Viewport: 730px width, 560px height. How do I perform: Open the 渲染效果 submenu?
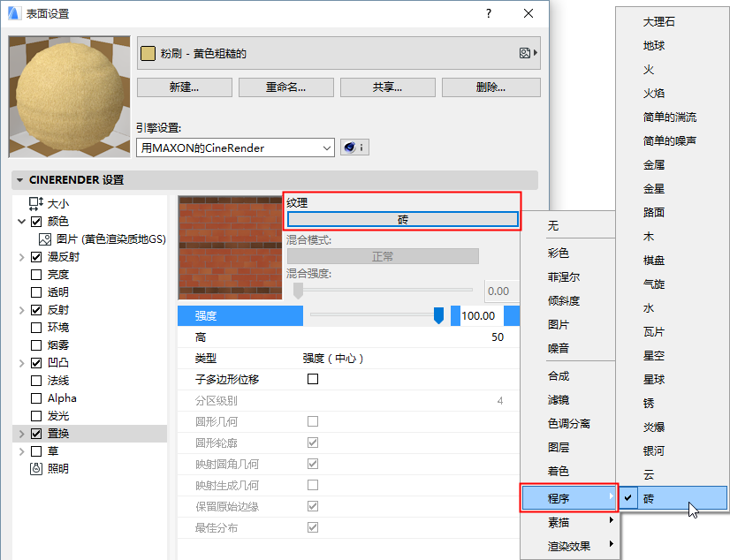coord(570,546)
